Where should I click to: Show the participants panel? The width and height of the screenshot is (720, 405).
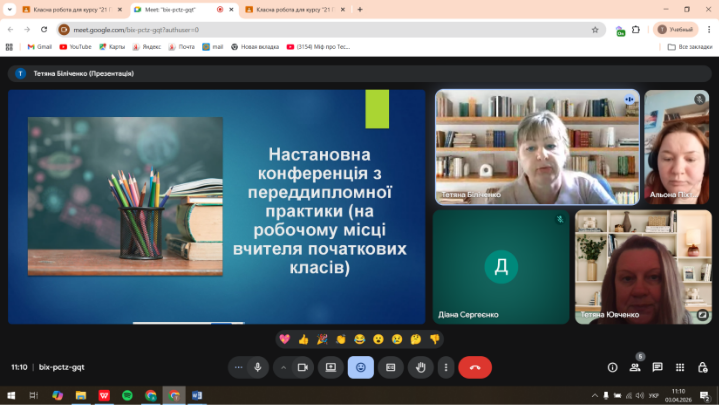pos(635,367)
